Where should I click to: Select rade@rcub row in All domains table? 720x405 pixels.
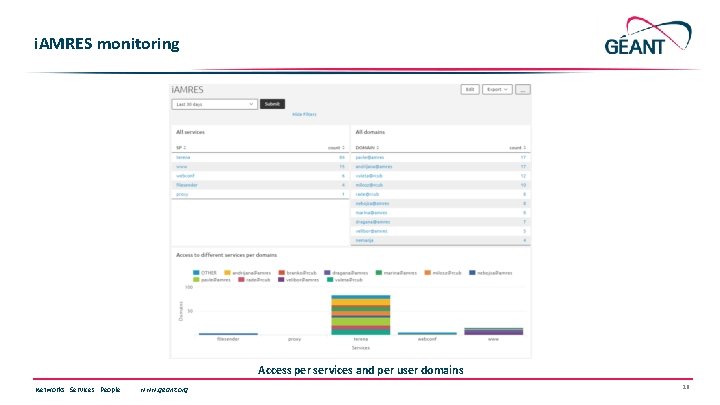[441, 194]
